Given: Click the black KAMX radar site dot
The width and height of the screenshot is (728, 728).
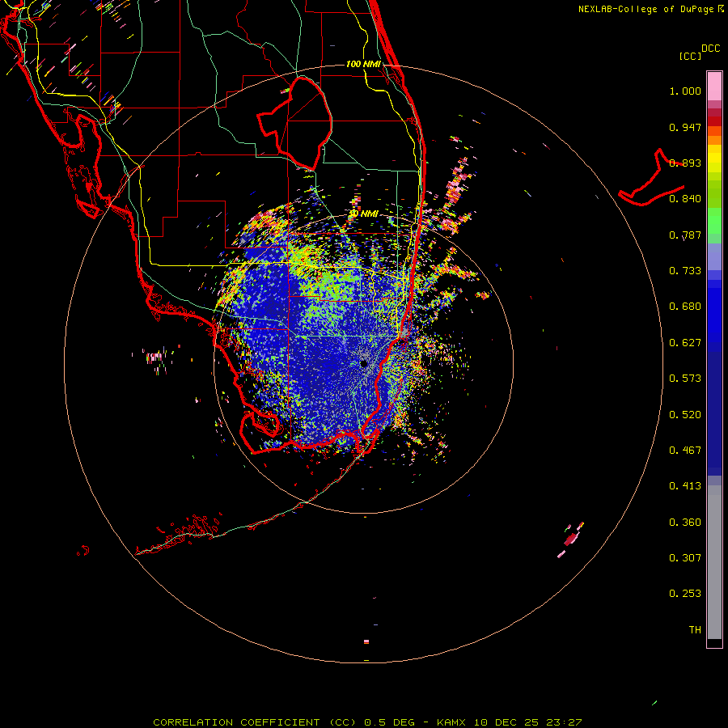Looking at the screenshot, I should (363, 363).
